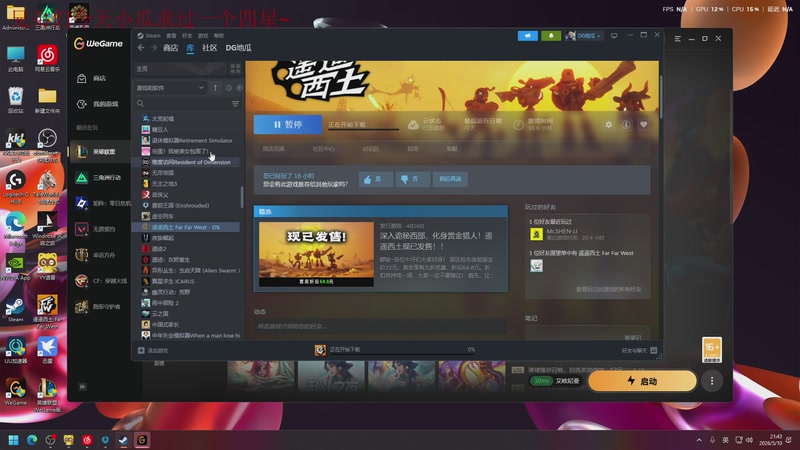
Task: Open Steam notifications bell icon
Action: (x=551, y=36)
